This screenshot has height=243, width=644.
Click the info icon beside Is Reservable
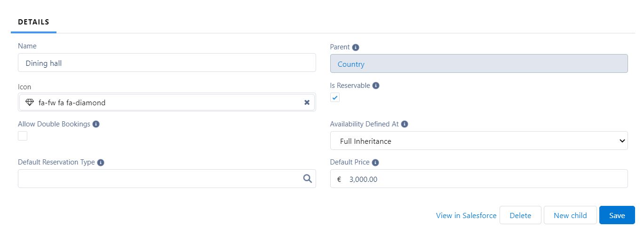376,86
